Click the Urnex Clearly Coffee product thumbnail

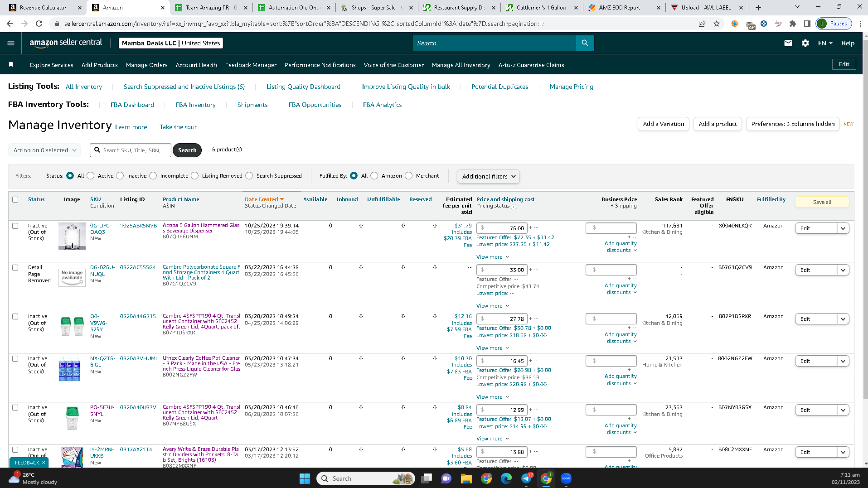click(70, 369)
